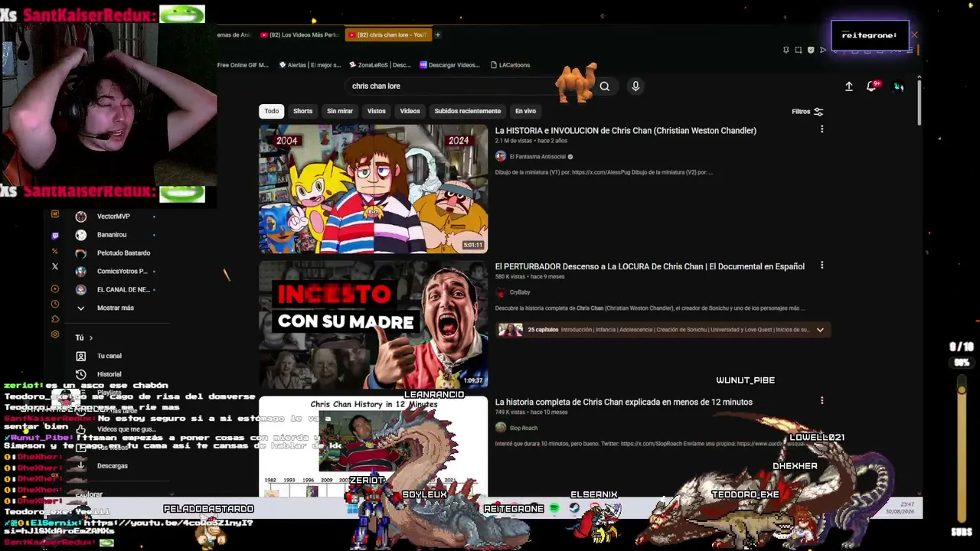
Task: Click the YouTube search magnifier button
Action: (605, 86)
